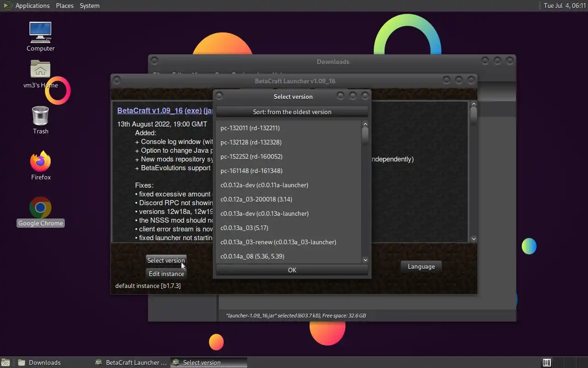This screenshot has width=588, height=368.
Task: Open the Computer desktop icon
Action: coord(40,36)
